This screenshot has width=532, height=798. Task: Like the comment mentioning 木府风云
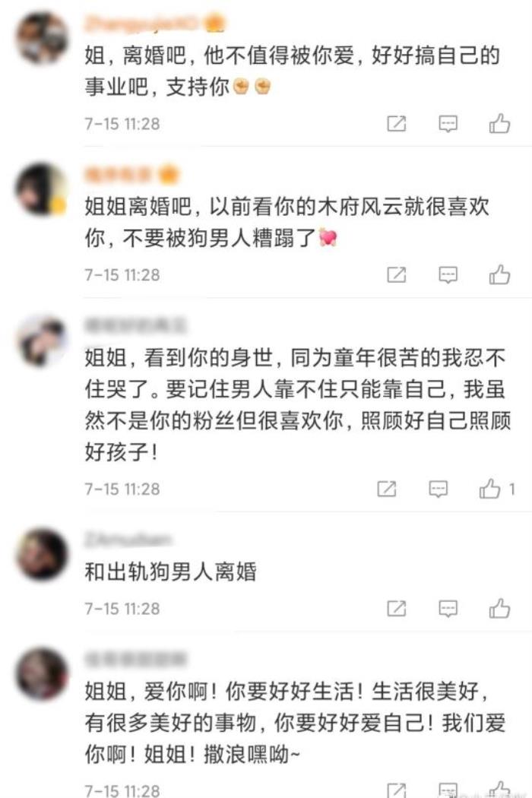[x=499, y=275]
